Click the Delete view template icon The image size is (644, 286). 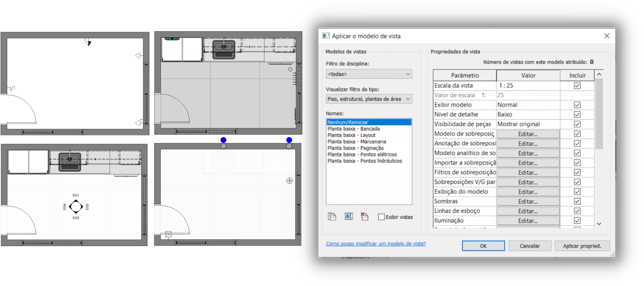click(x=364, y=216)
